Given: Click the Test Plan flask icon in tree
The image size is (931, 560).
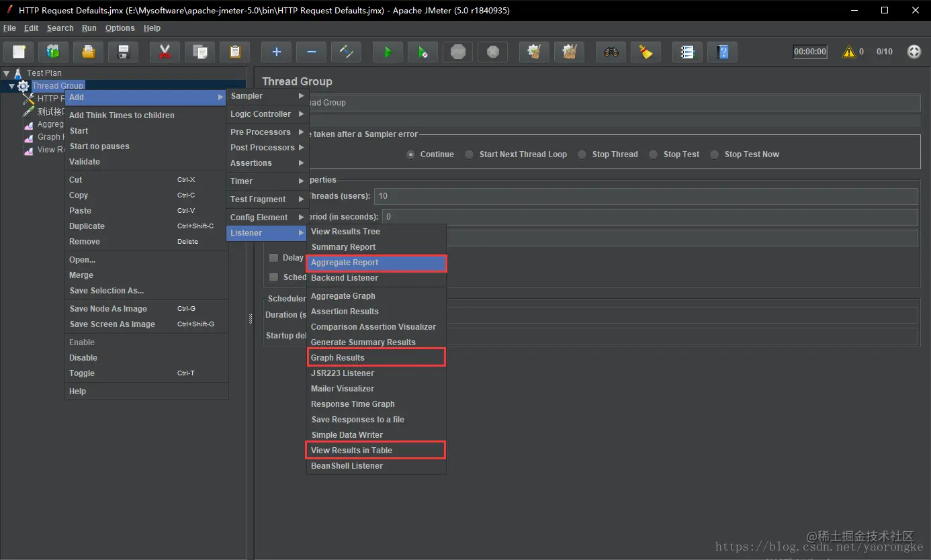Looking at the screenshot, I should tap(17, 73).
